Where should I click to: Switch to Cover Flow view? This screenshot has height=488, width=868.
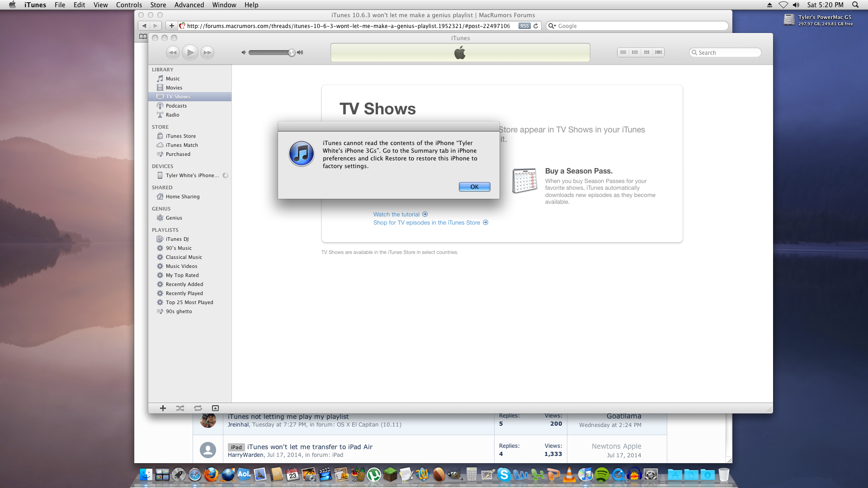click(x=658, y=52)
